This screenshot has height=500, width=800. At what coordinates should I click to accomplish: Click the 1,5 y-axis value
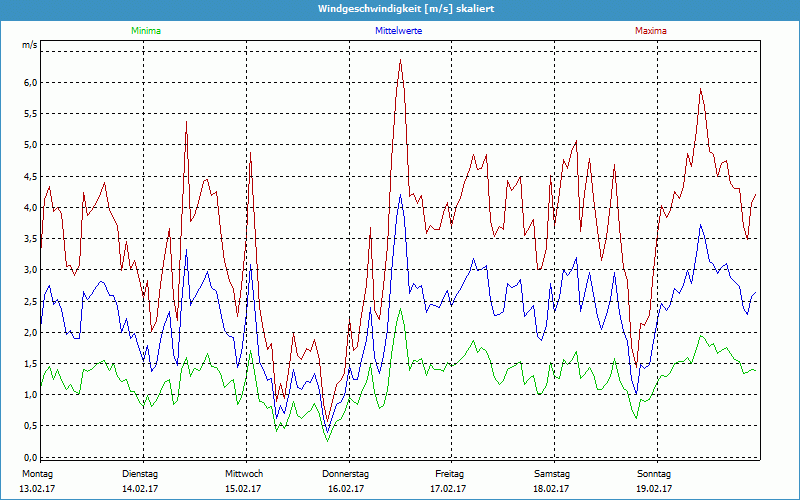click(x=31, y=364)
